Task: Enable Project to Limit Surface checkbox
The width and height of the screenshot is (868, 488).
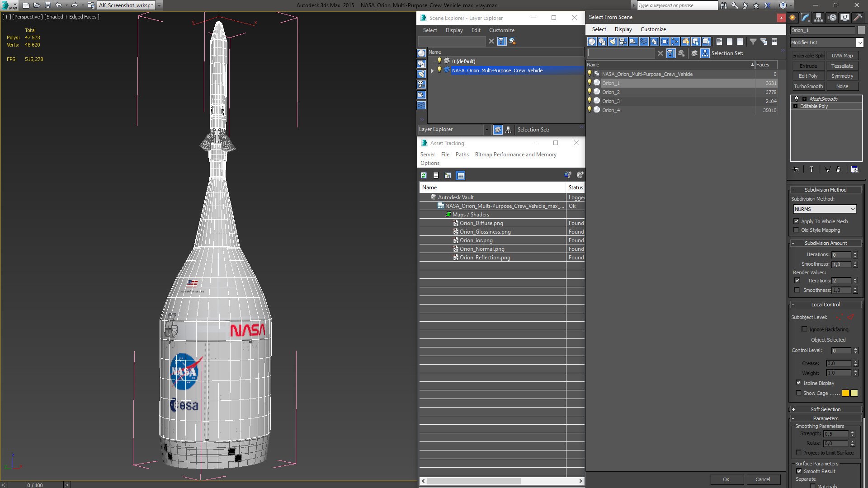Action: pyautogui.click(x=798, y=453)
